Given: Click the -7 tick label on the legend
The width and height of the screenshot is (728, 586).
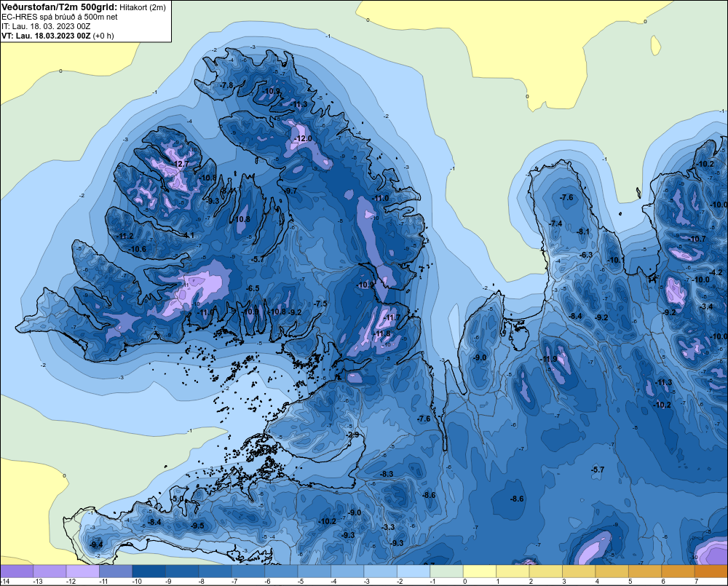Looking at the screenshot, I should pyautogui.click(x=234, y=582).
